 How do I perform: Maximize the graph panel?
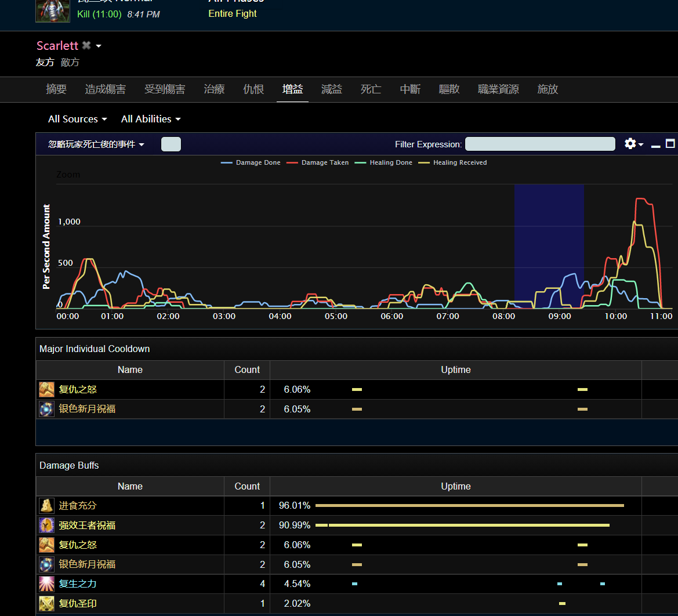[x=670, y=144]
